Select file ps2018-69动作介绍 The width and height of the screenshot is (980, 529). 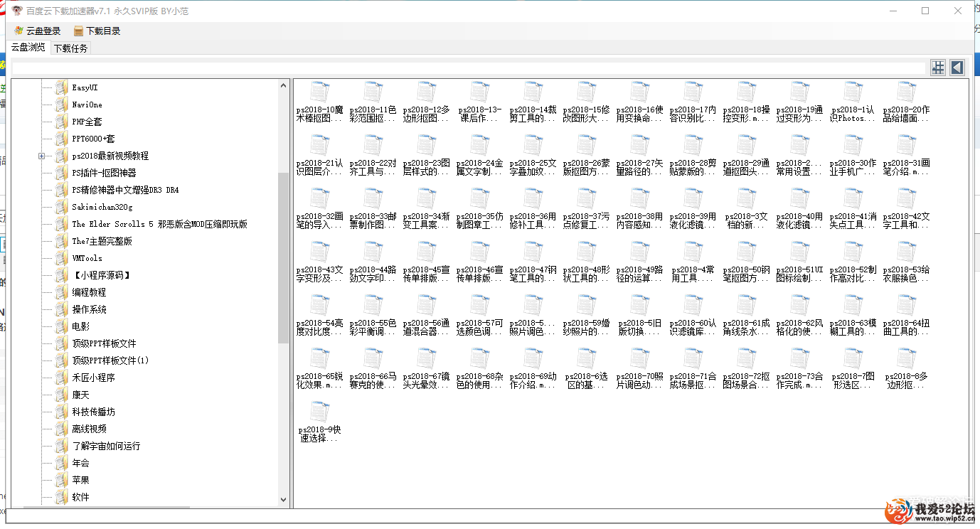[x=533, y=369]
